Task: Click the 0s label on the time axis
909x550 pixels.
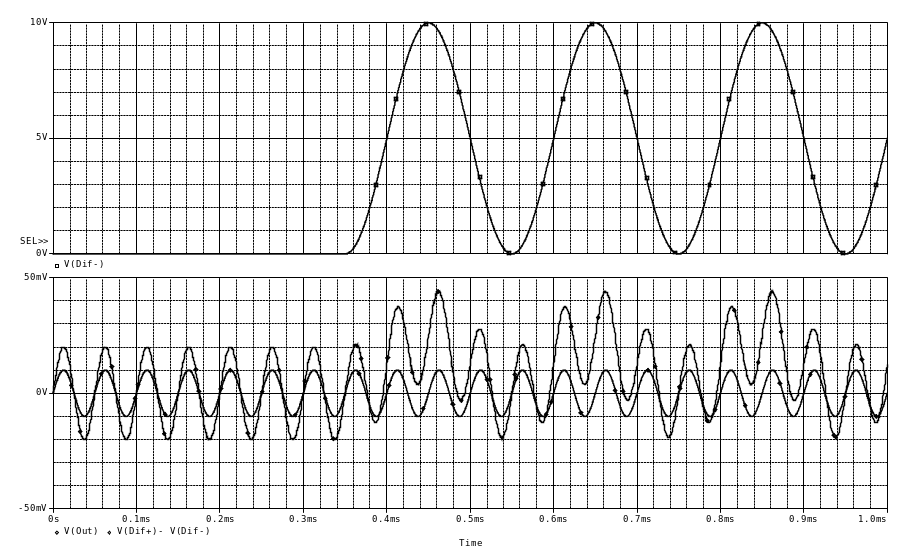Action: [52, 520]
